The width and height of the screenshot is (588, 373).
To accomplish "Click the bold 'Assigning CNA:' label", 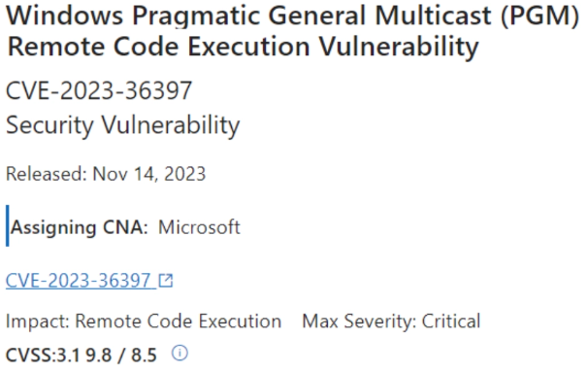I will [80, 227].
